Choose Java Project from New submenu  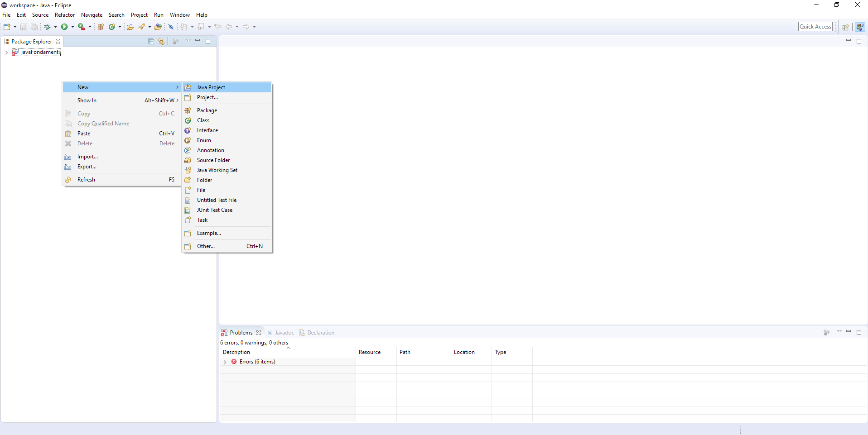tap(227, 87)
